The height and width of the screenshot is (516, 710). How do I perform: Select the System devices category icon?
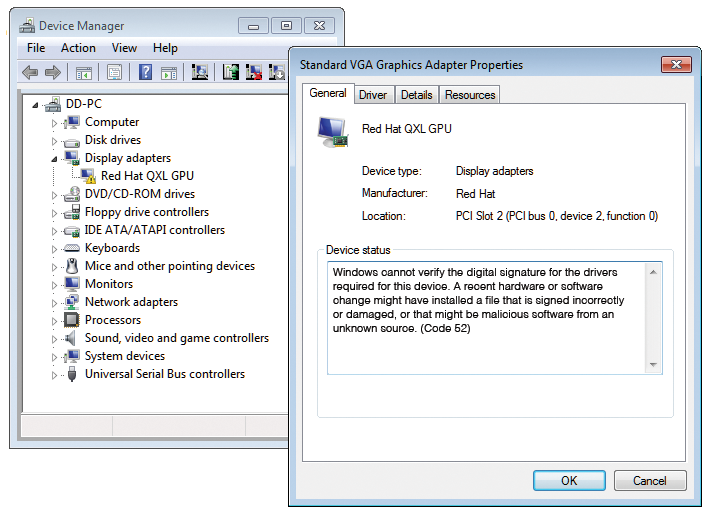(x=72, y=356)
